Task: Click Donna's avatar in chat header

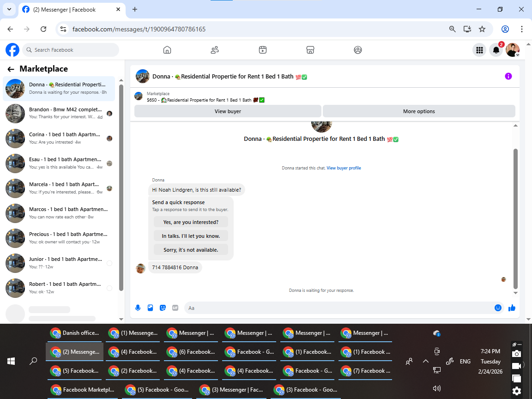Action: click(143, 76)
